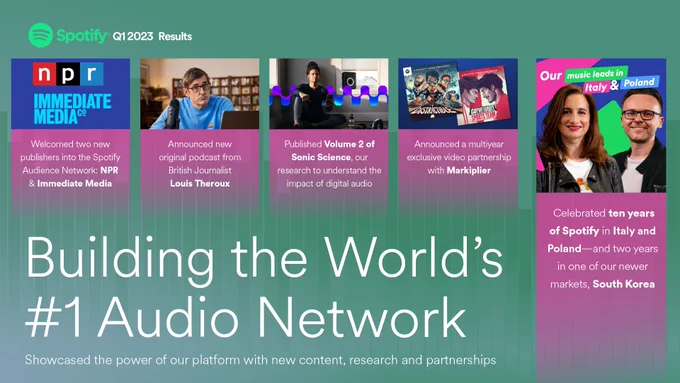Click the 'Q1 2023' text in header
680x383 pixels.
click(133, 36)
